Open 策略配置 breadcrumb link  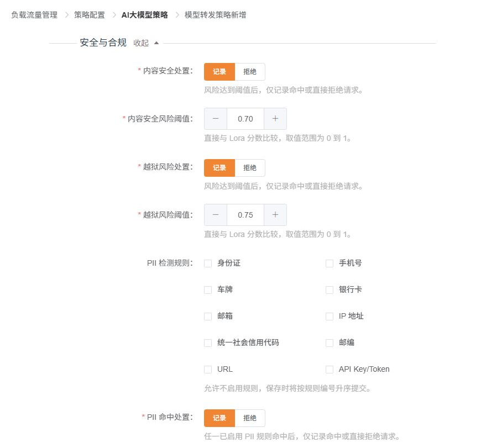pos(89,15)
